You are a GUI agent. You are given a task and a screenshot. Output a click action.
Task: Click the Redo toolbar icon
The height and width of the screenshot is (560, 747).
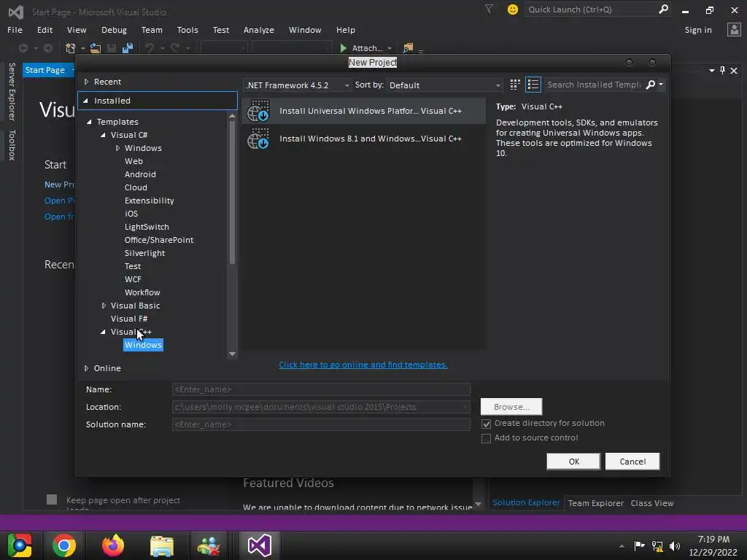[175, 48]
